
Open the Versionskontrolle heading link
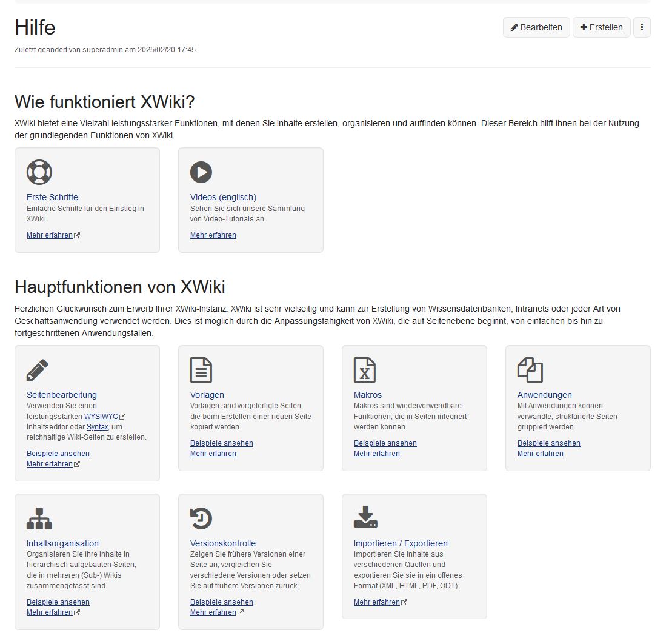(223, 544)
